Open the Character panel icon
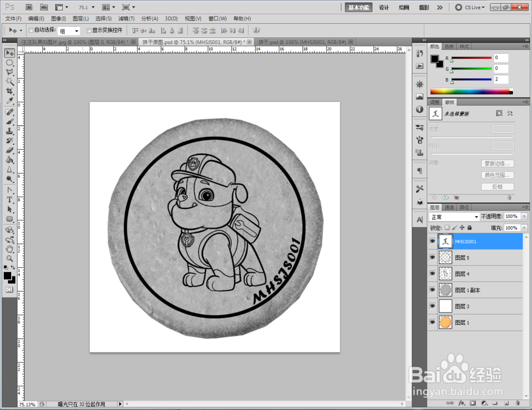The width and height of the screenshot is (532, 410). (420, 220)
